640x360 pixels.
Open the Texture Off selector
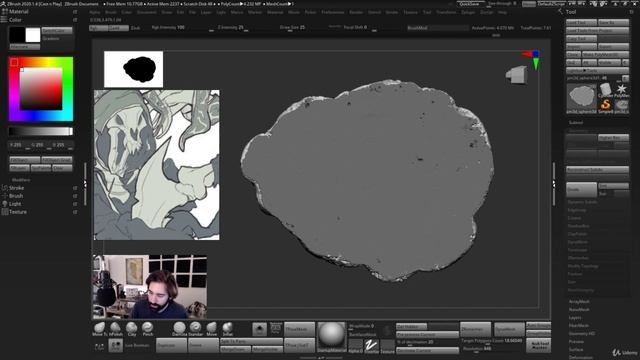[387, 345]
